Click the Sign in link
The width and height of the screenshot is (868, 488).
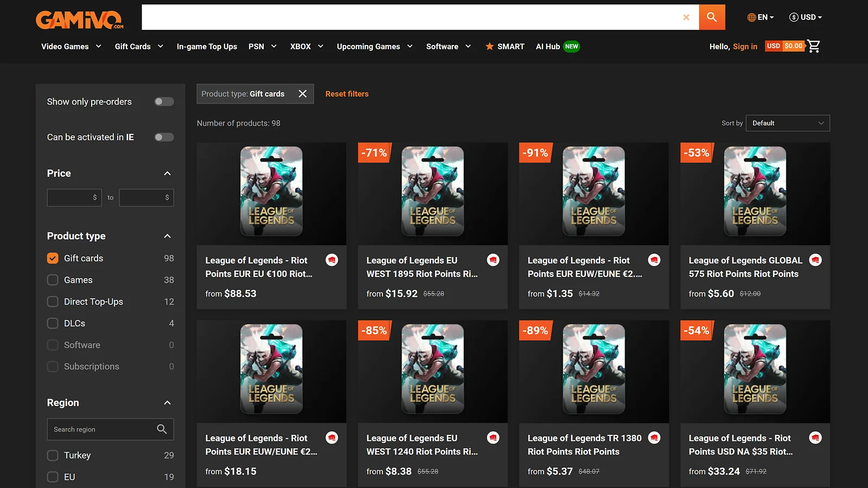(x=745, y=46)
